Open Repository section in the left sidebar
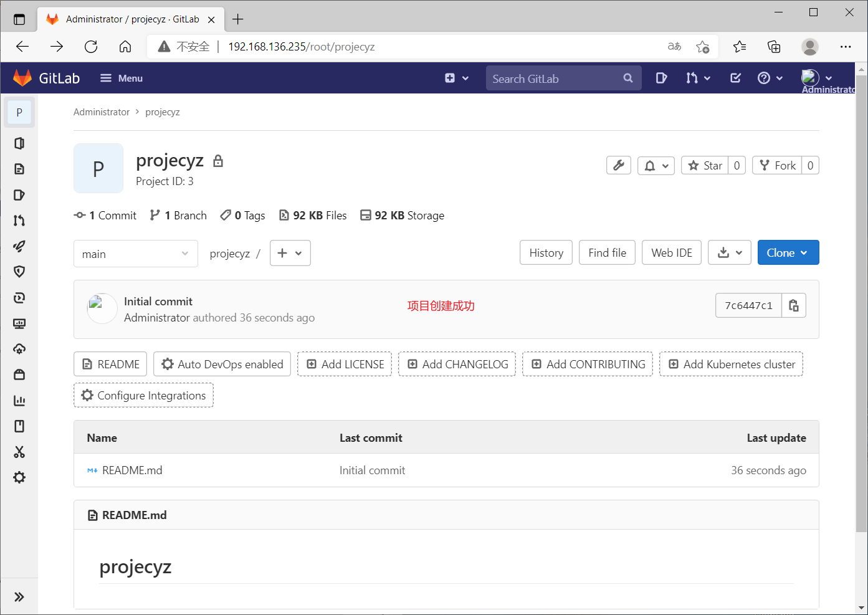868x615 pixels. (19, 169)
